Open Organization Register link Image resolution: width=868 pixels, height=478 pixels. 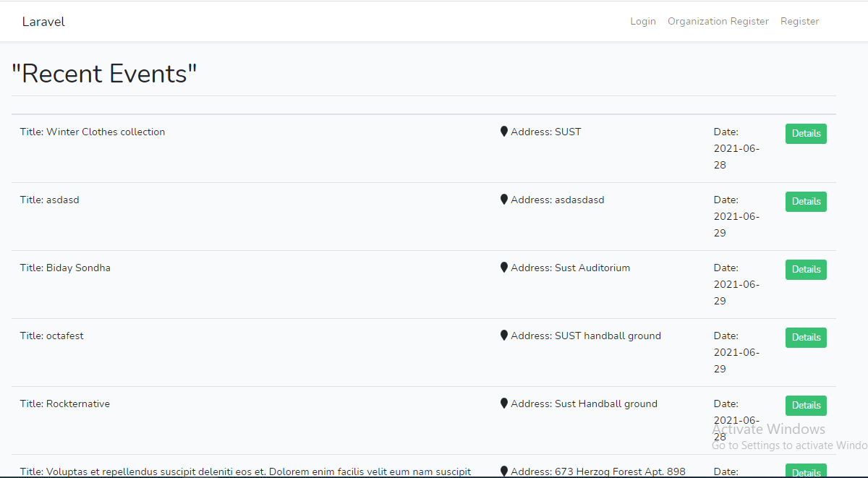click(718, 22)
